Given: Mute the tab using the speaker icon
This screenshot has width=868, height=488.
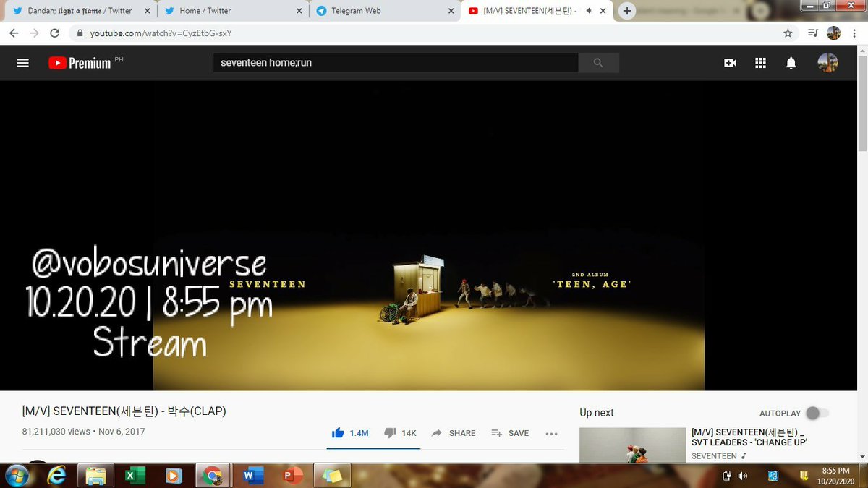Looking at the screenshot, I should (590, 11).
